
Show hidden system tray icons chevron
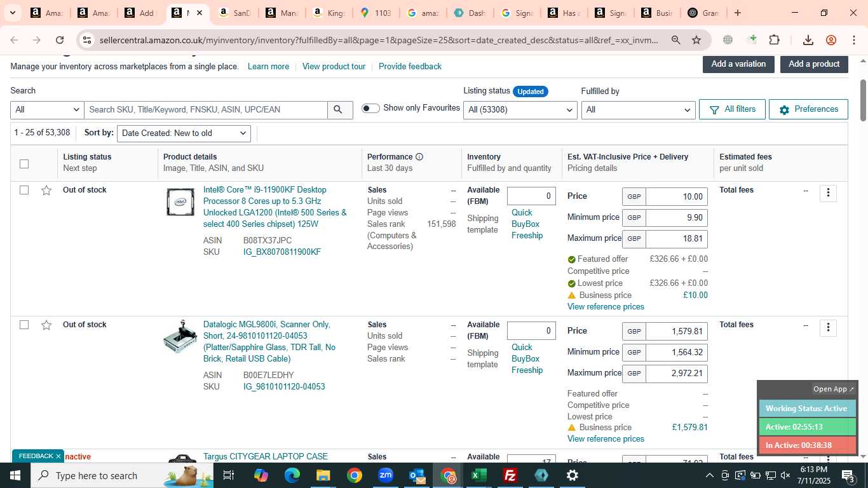point(710,475)
